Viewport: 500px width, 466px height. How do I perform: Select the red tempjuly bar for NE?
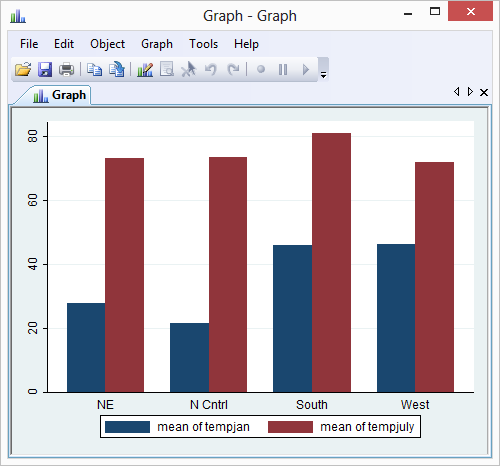pyautogui.click(x=124, y=275)
